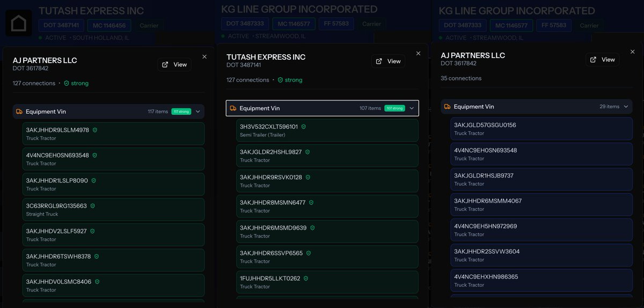Click the '107 items' count
This screenshot has height=308, width=644.
tap(370, 108)
